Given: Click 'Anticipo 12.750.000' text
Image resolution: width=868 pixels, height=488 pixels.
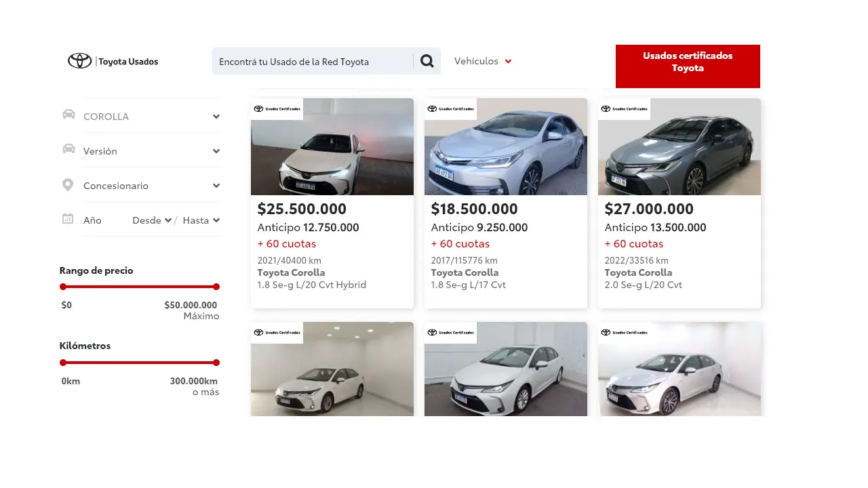Looking at the screenshot, I should 309,228.
